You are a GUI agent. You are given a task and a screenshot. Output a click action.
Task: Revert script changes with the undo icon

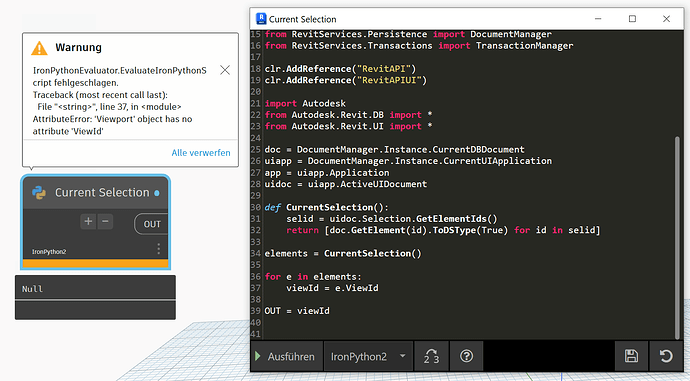pos(666,356)
